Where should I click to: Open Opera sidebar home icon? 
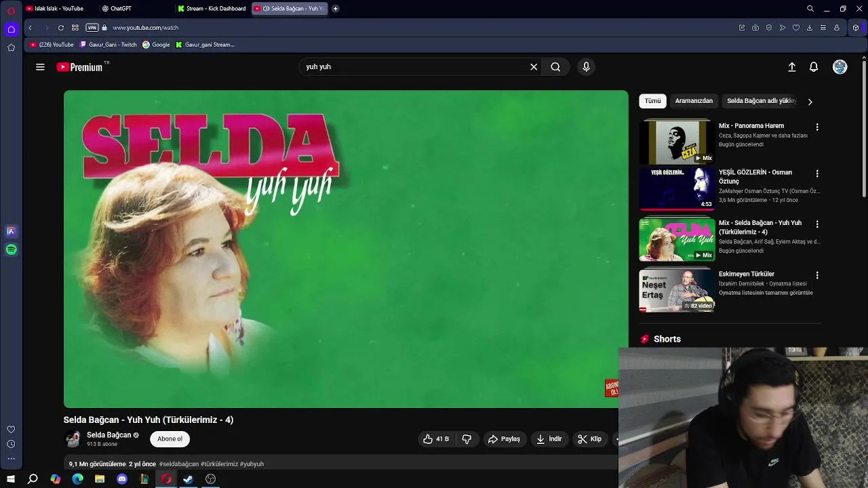point(11,29)
